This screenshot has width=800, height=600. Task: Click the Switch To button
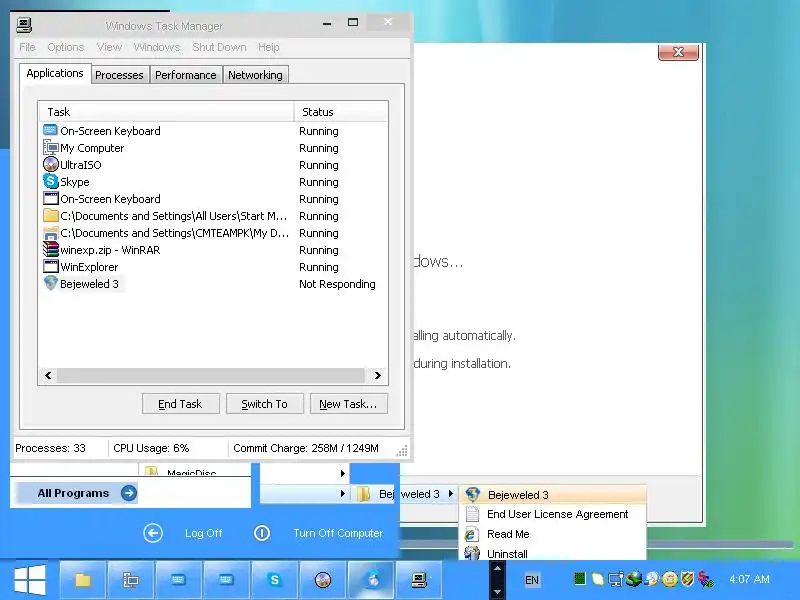coord(265,404)
